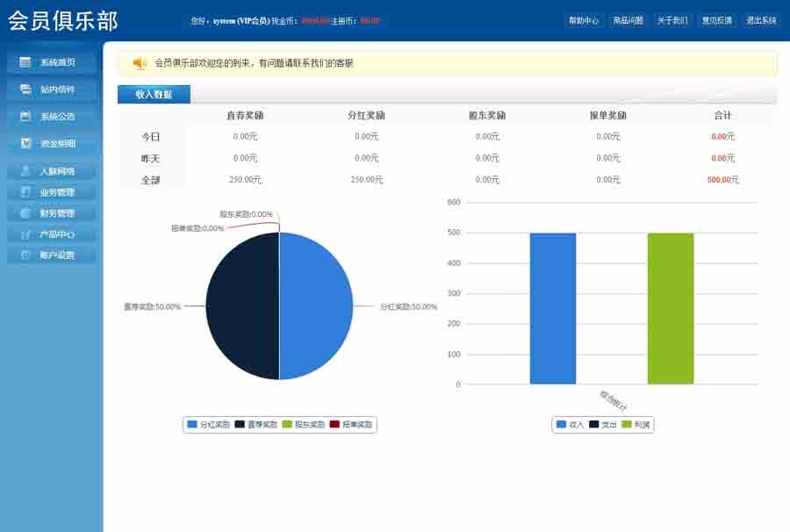Viewport: 790px width, 532px height.
Task: Open the 帮助中心 menu item
Action: point(583,19)
